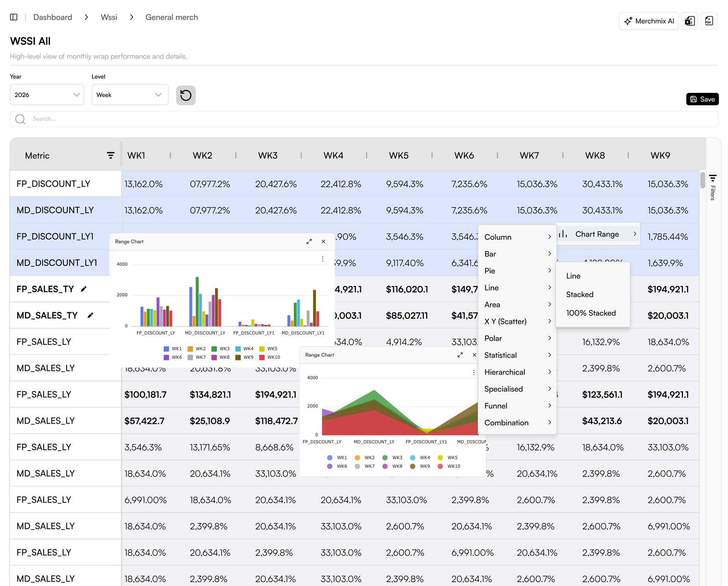Click the reset refresh icon button
Image resolution: width=728 pixels, height=586 pixels.
186,95
